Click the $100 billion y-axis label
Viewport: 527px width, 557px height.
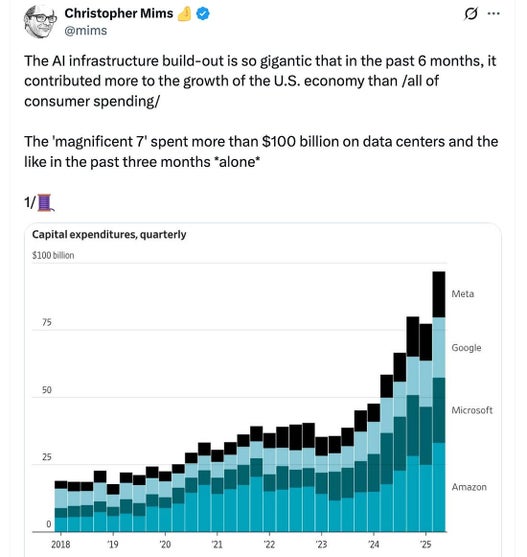(53, 255)
